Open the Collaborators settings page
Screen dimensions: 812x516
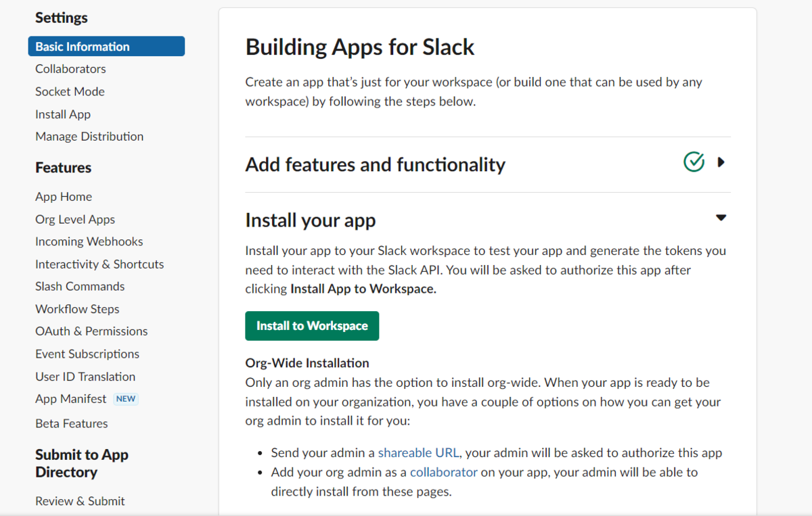pyautogui.click(x=70, y=69)
